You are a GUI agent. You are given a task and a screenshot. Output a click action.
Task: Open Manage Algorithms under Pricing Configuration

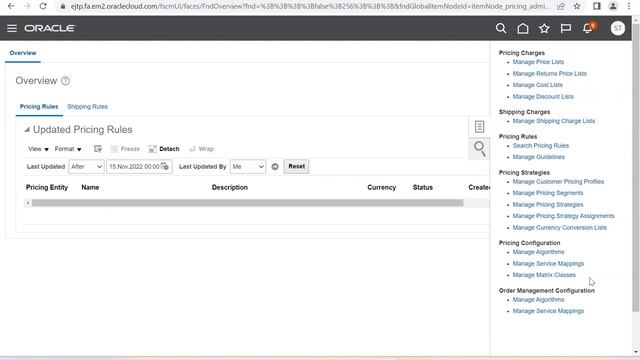538,252
